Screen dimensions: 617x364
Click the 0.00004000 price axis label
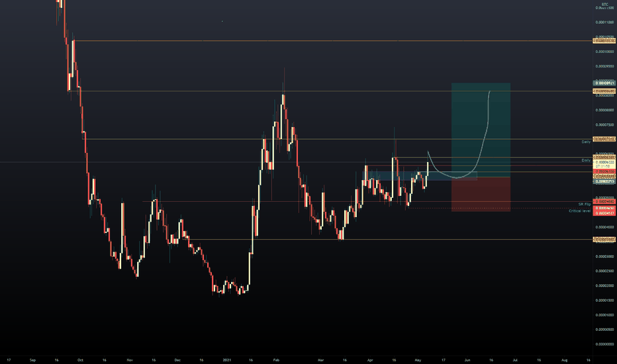click(x=604, y=227)
